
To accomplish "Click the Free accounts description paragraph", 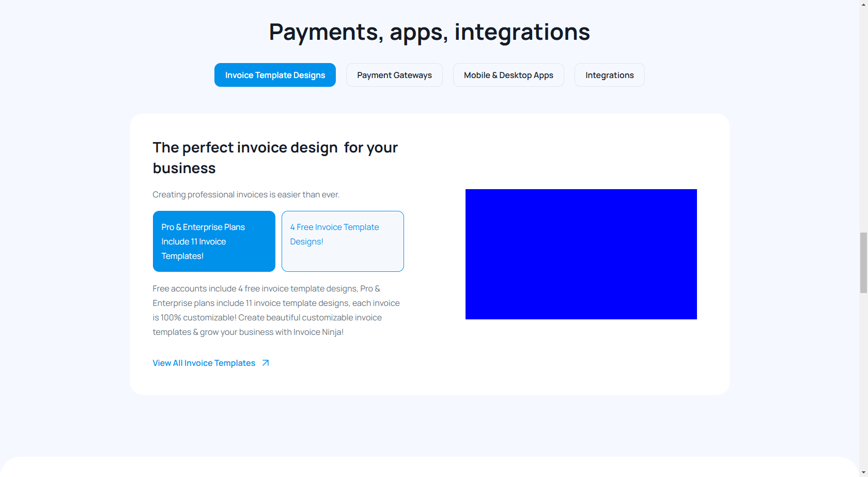I will coord(276,310).
